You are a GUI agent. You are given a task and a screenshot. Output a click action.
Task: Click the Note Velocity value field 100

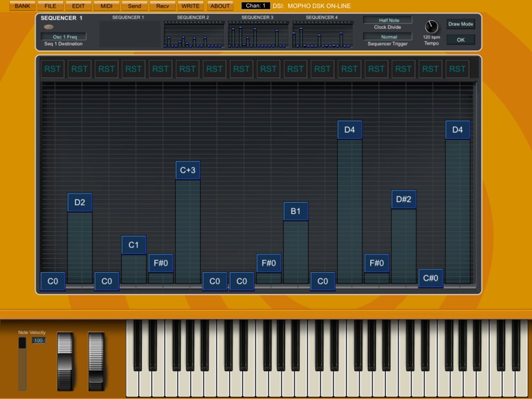(38, 340)
